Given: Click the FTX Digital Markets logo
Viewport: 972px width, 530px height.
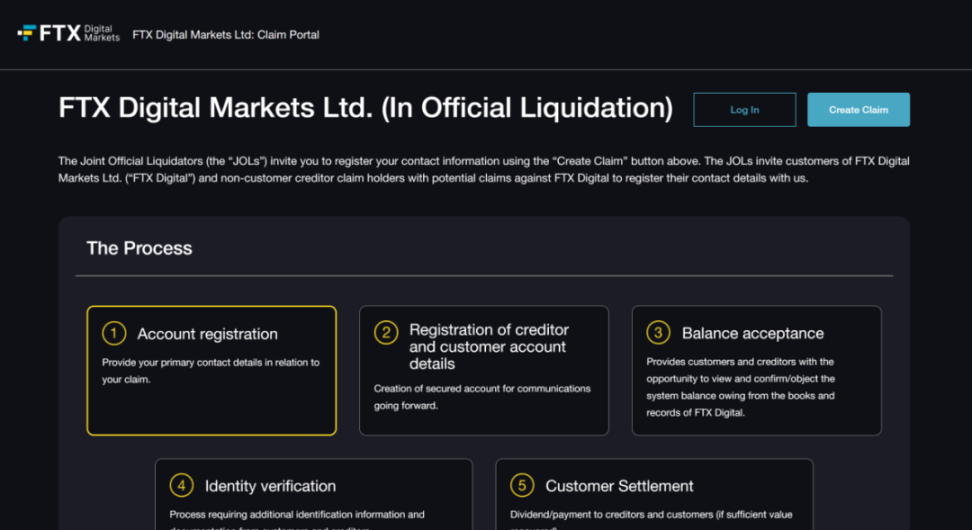Looking at the screenshot, I should click(x=68, y=34).
